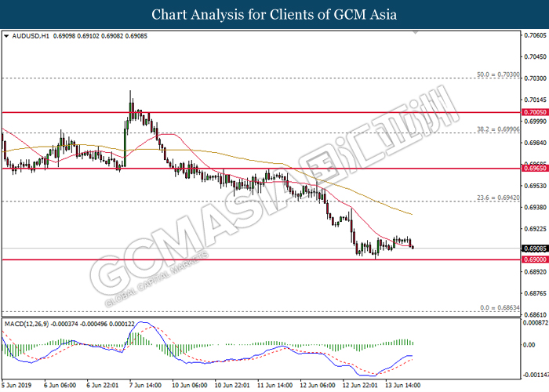Click the 0.0 = 0.68634 Fibonacci label
Screen dimensions: 549x392
(500, 307)
